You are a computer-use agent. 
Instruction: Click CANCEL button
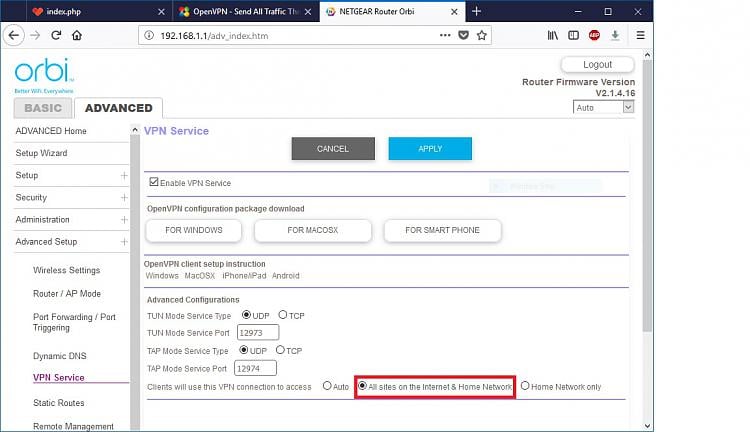coord(333,149)
